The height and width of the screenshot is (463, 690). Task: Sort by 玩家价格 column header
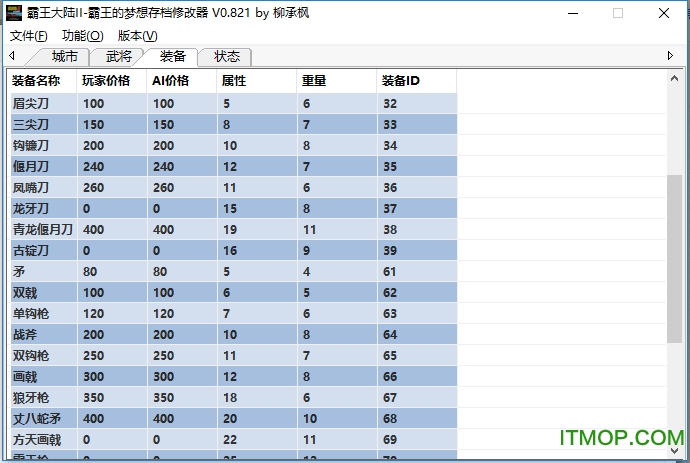tap(112, 81)
